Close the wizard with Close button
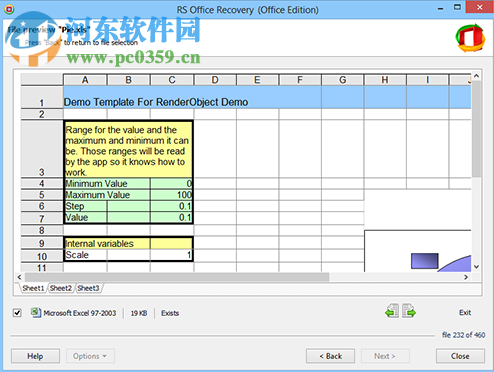Screen dimensions: 494x372 tap(460, 356)
